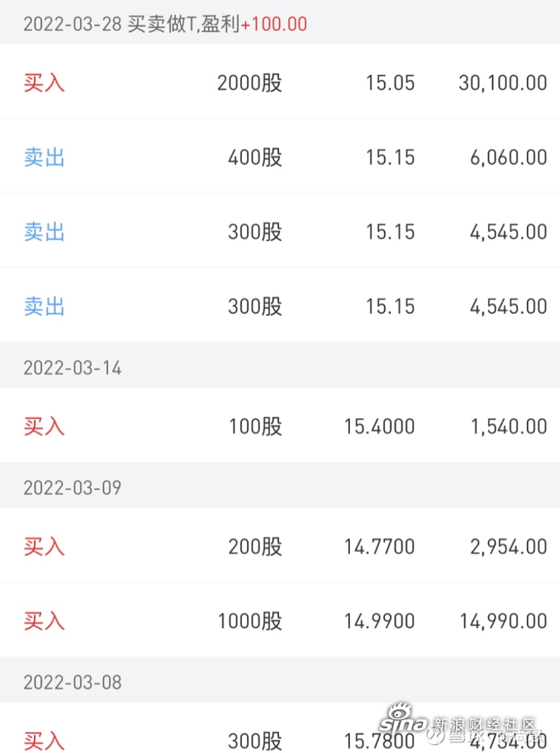Open the 2000股 buy record at 15.05
The height and width of the screenshot is (753, 560).
pyautogui.click(x=280, y=81)
